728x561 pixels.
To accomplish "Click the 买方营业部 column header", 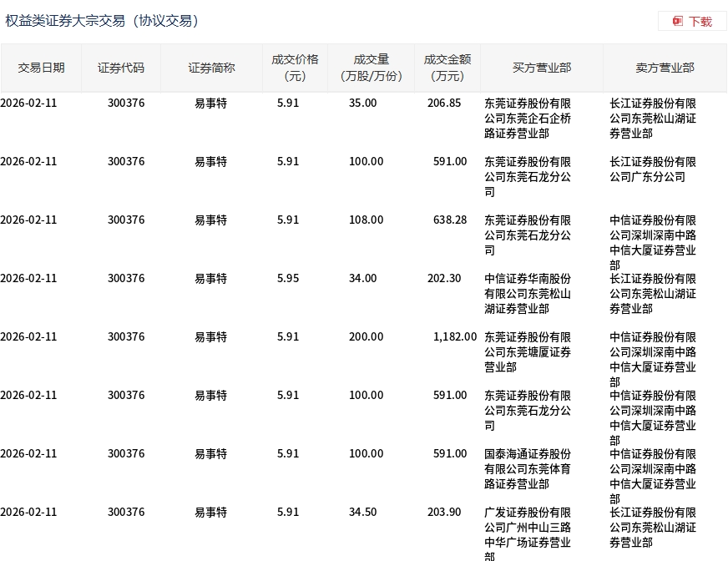I will (x=542, y=68).
